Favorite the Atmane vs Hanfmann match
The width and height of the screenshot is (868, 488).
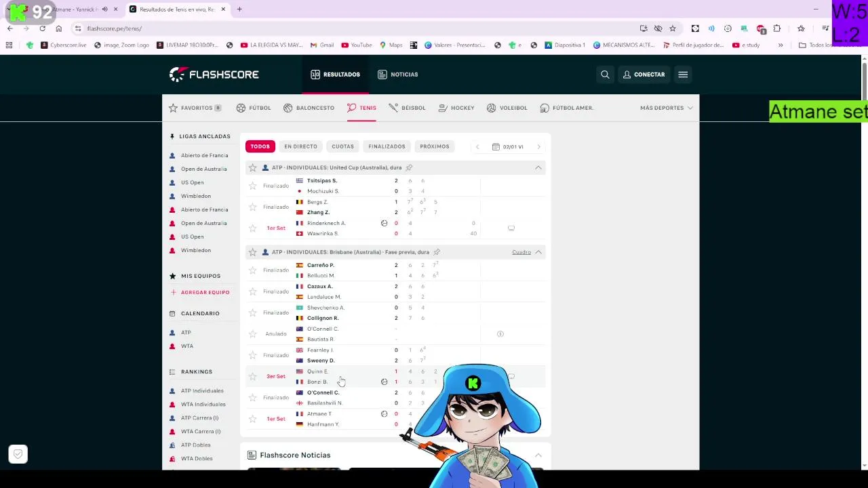point(253,419)
